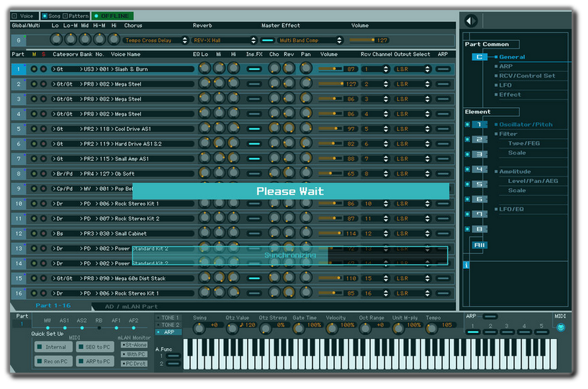Click the All elements button

[x=479, y=245]
